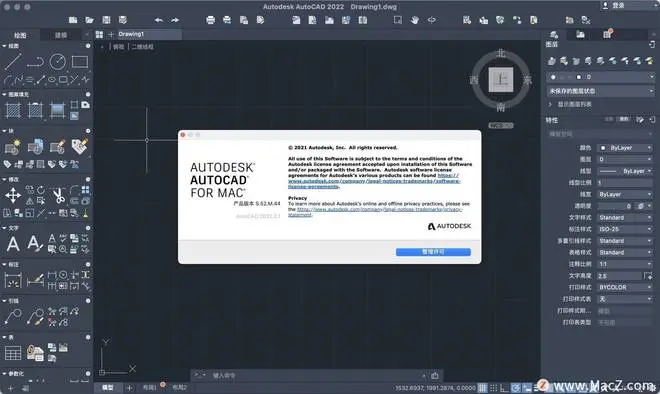Switch to the Modeling (建模) tool set tab
This screenshot has width=660, height=394.
tap(61, 35)
